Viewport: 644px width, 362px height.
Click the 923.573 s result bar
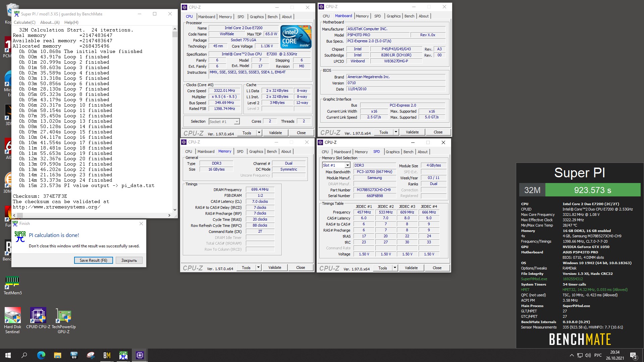click(x=593, y=190)
